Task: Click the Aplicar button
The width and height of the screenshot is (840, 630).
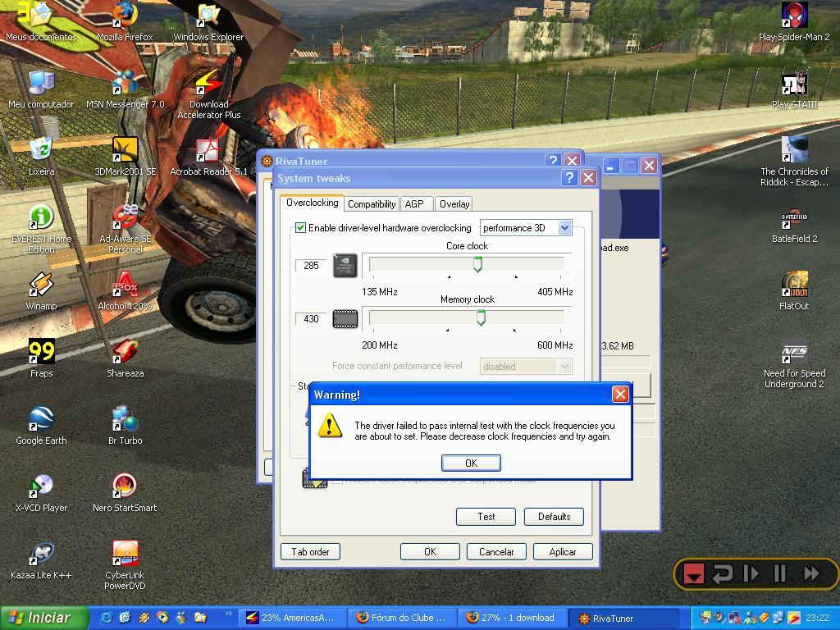Action: 563,552
